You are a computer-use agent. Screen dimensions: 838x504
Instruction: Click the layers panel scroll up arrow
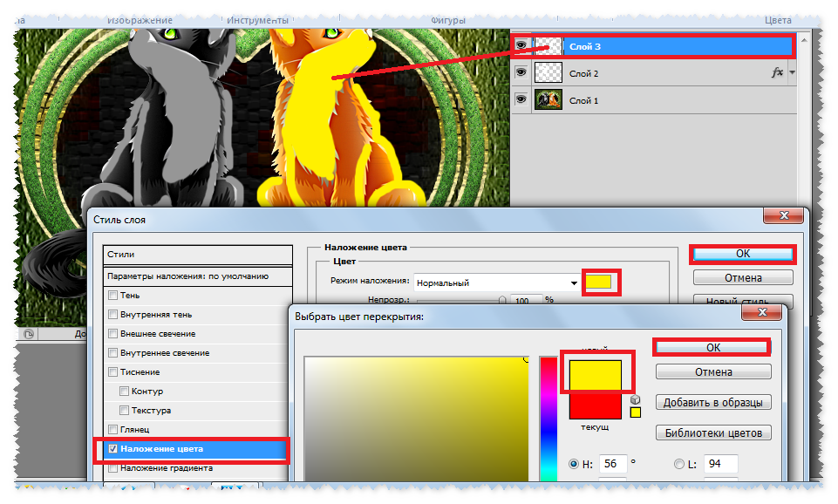(803, 40)
